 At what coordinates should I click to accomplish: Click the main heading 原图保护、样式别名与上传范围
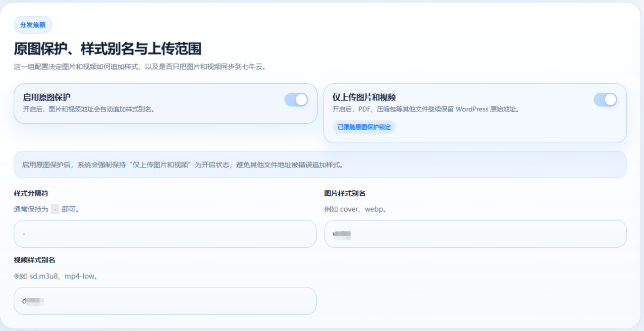coord(107,49)
